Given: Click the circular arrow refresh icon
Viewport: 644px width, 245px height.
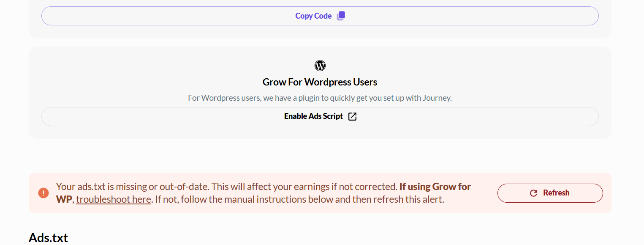Looking at the screenshot, I should click(x=533, y=193).
